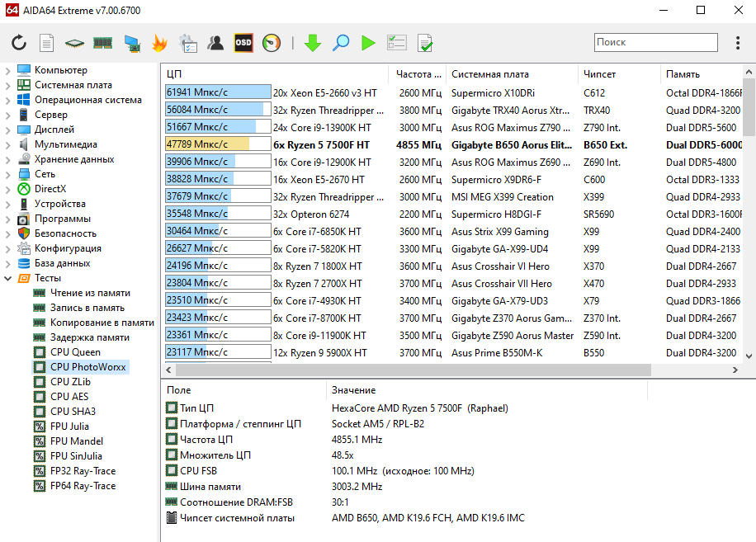756x542 pixels.
Task: Open the Report page icon
Action: pos(46,43)
